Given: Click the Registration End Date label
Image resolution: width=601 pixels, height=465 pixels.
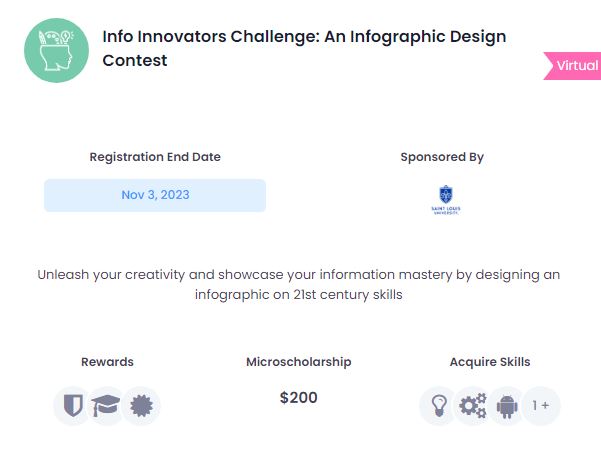Looking at the screenshot, I should pos(155,157).
